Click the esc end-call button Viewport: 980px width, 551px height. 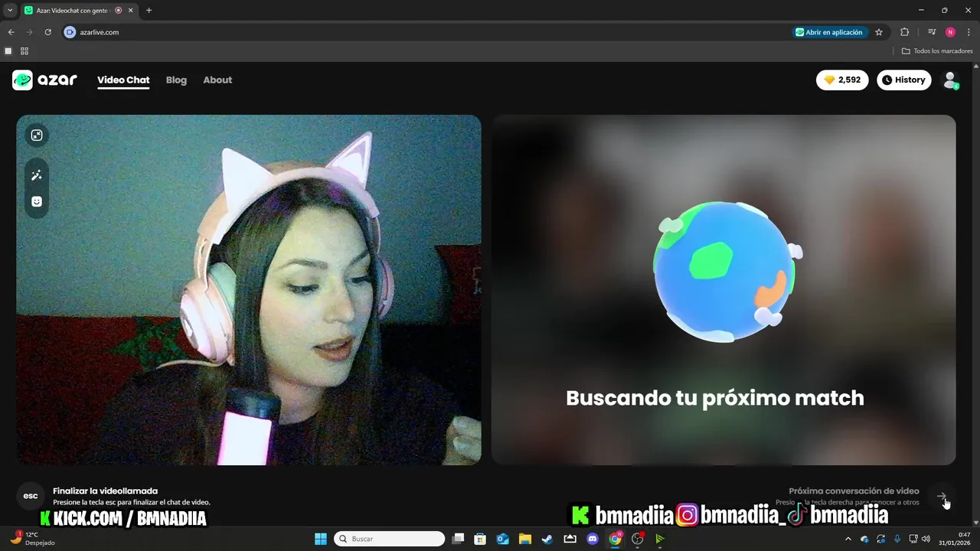point(31,496)
